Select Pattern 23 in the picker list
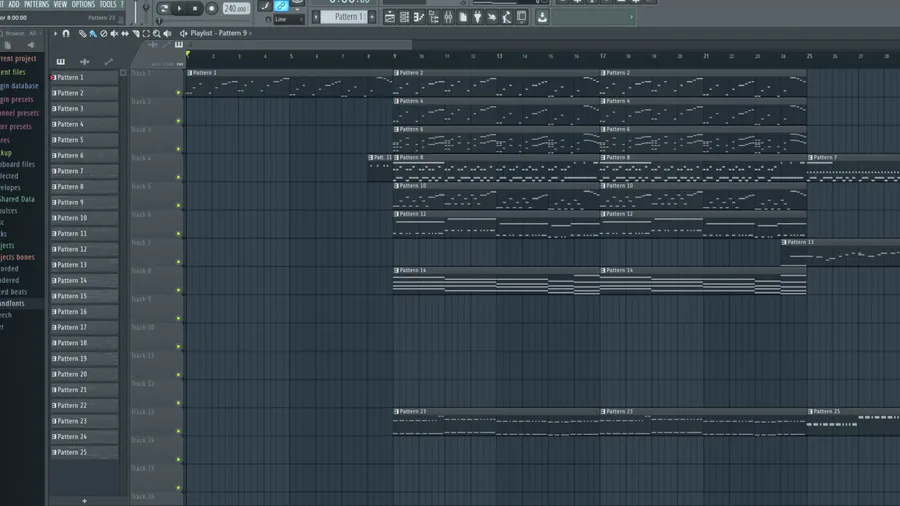Viewport: 900px width, 506px height. pyautogui.click(x=84, y=421)
